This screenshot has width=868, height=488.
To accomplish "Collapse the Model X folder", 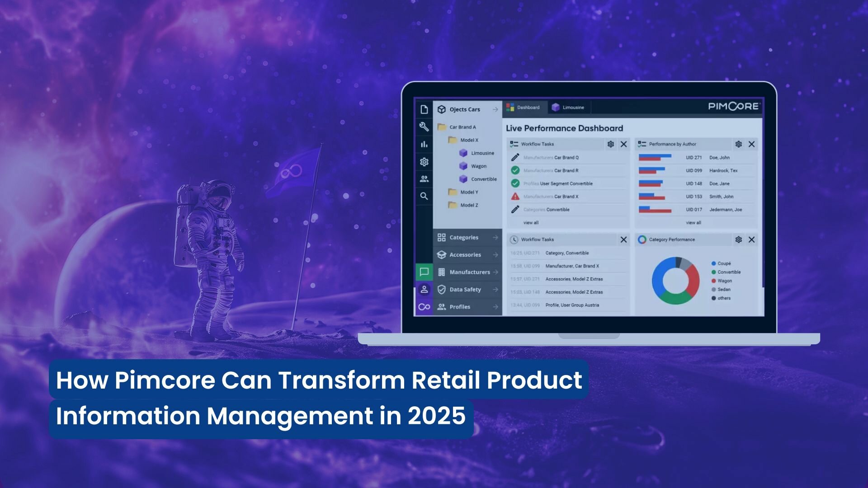I will click(453, 140).
